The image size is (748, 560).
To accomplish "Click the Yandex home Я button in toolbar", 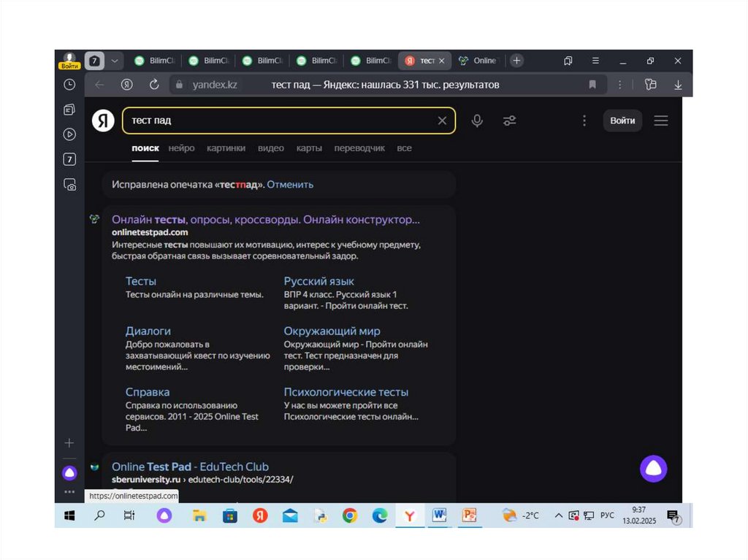I will tap(126, 85).
